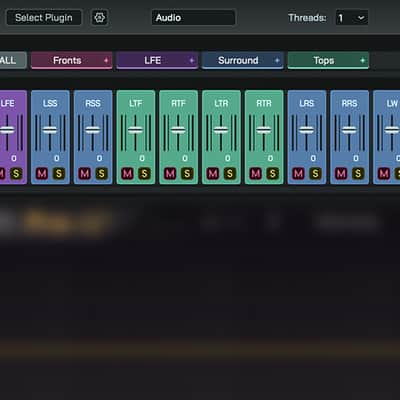Click the plus icon on Fronts group
The image size is (400, 400).
pyautogui.click(x=106, y=60)
